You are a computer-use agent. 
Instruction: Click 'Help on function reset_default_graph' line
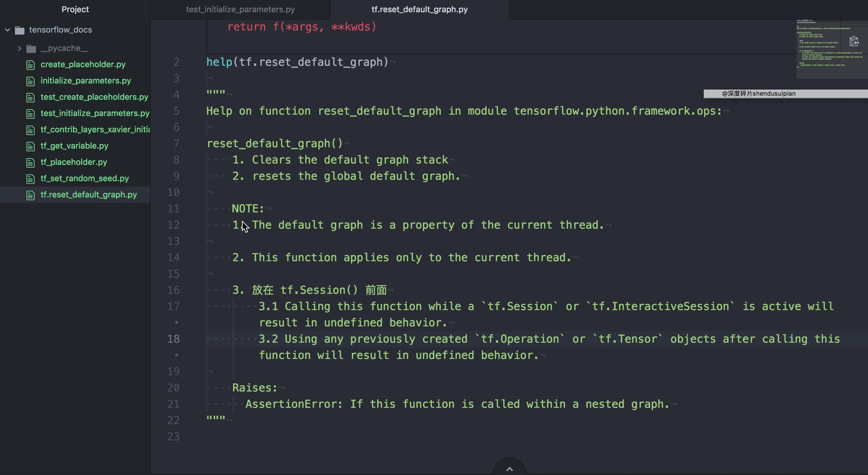pos(464,111)
